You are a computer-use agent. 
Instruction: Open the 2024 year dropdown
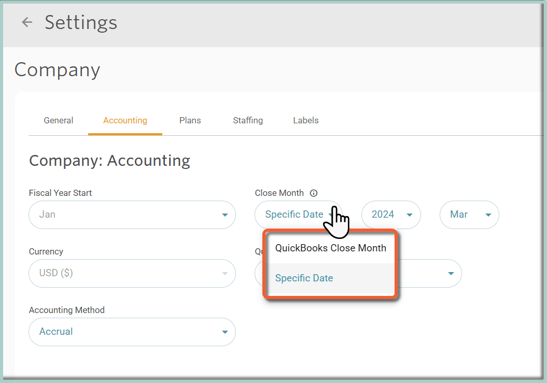(391, 215)
